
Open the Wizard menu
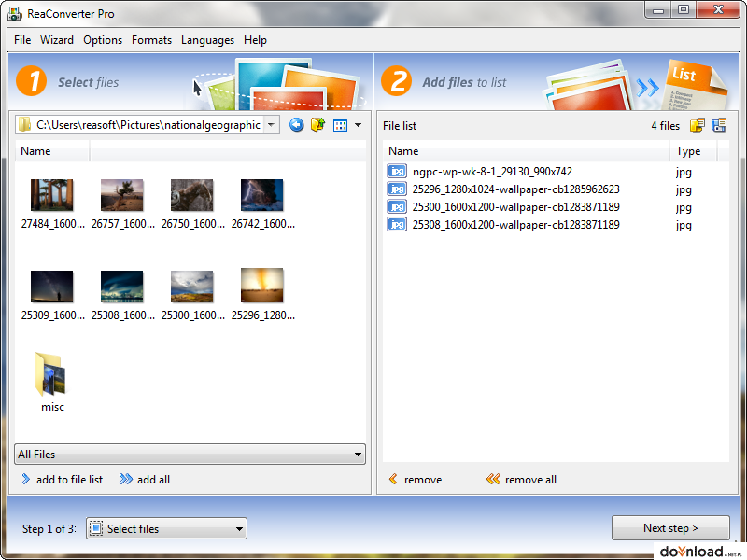pyautogui.click(x=57, y=40)
